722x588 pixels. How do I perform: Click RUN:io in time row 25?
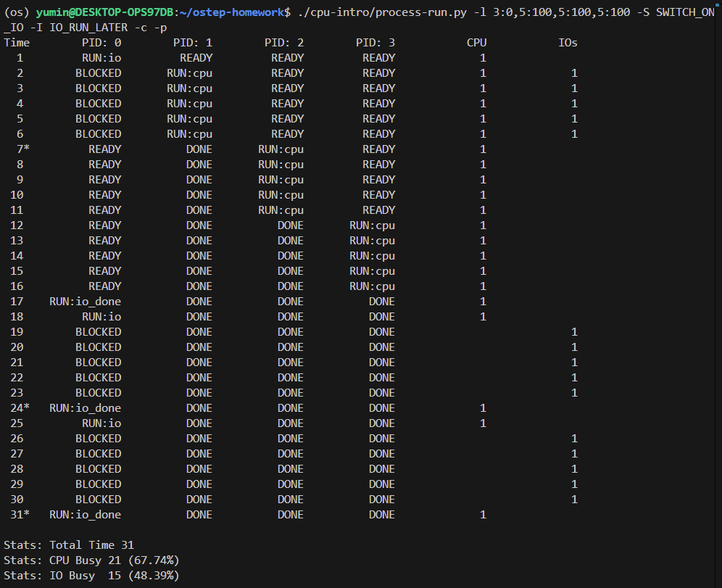101,423
